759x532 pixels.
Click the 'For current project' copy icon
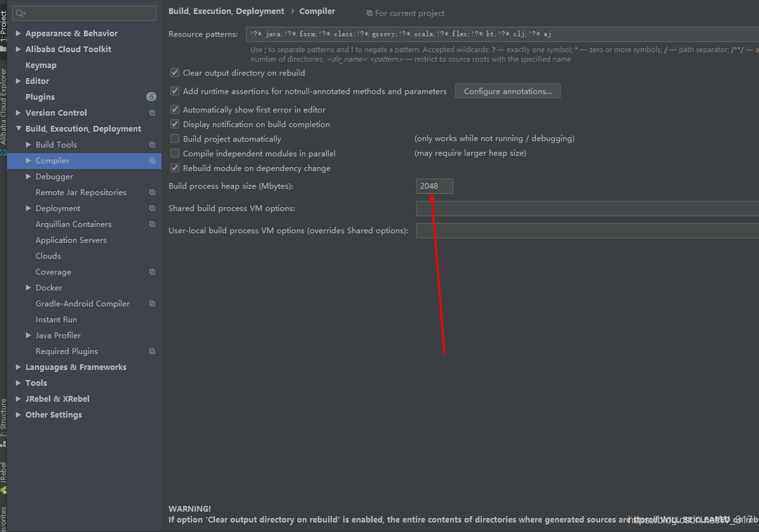(x=369, y=13)
